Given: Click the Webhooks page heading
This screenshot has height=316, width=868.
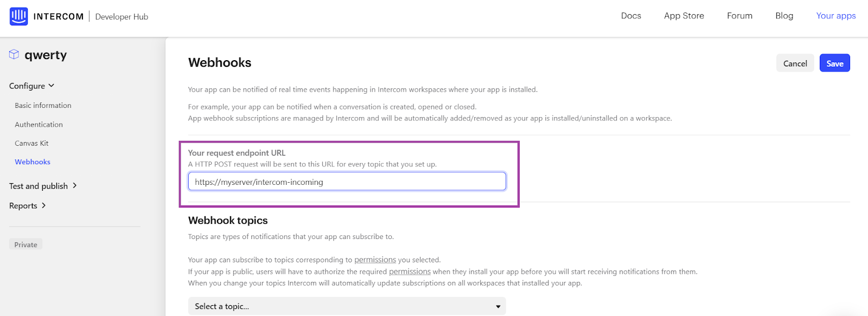Looking at the screenshot, I should pos(220,63).
